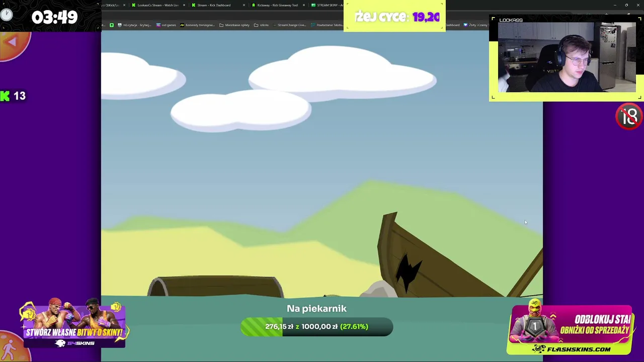Image resolution: width=644 pixels, height=362 pixels.
Task: Open the StreamChange Give... bookmark
Action: pos(289,25)
